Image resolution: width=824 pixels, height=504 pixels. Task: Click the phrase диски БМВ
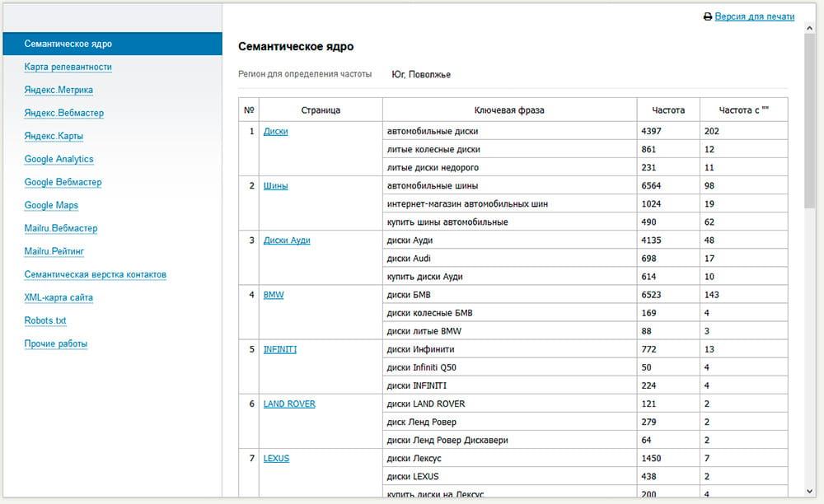pyautogui.click(x=409, y=295)
